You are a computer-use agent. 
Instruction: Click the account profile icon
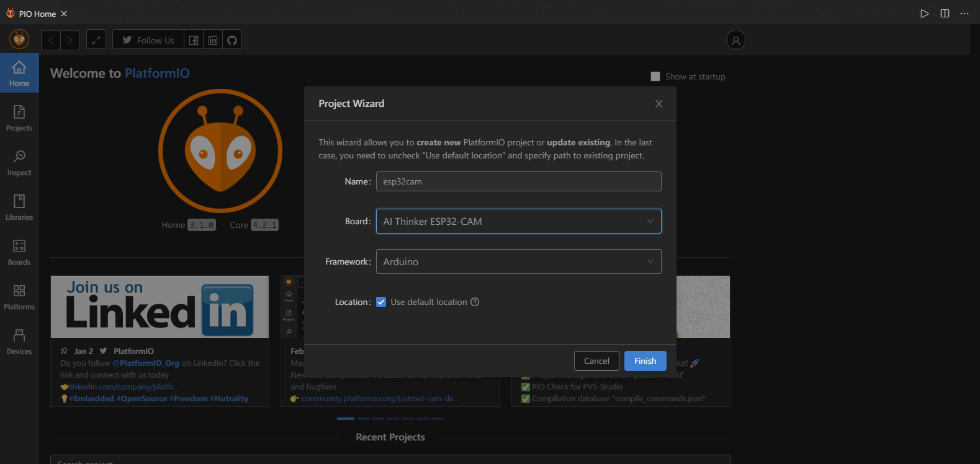736,40
